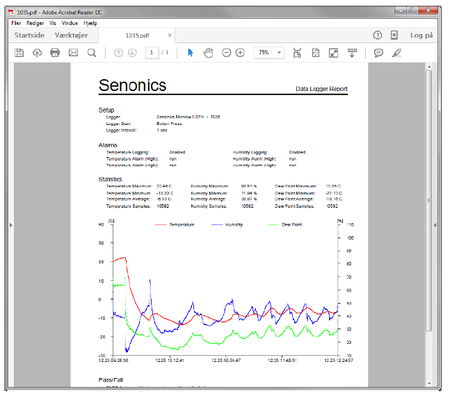Click the Save file icon
This screenshot has height=396, width=450.
(x=19, y=53)
